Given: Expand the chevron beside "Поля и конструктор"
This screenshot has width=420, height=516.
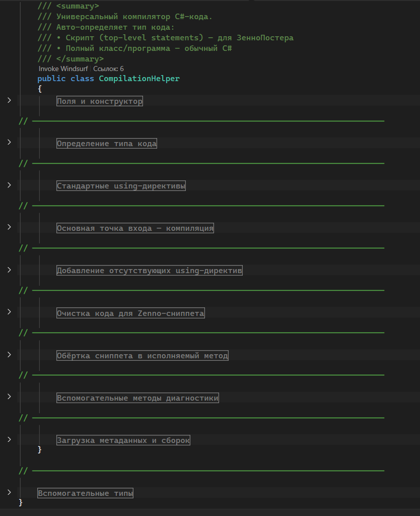Looking at the screenshot, I should [9, 101].
